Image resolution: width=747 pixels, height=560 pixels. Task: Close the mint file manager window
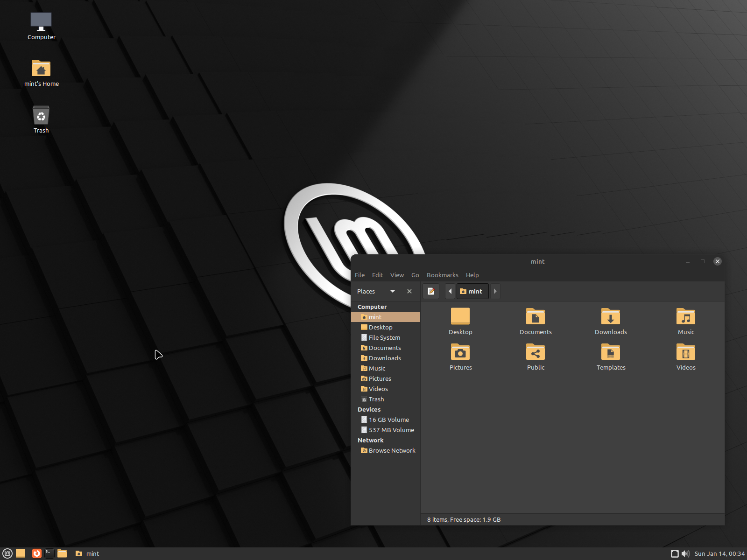[718, 261]
